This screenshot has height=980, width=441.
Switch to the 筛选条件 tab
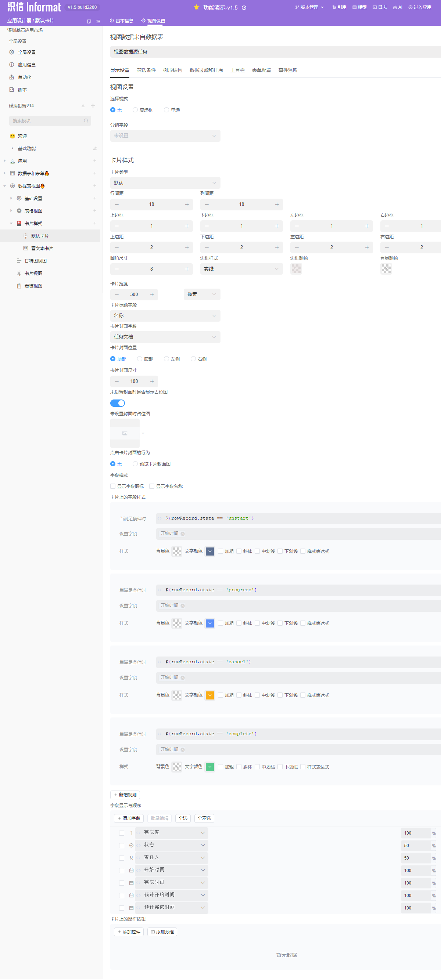pyautogui.click(x=146, y=70)
